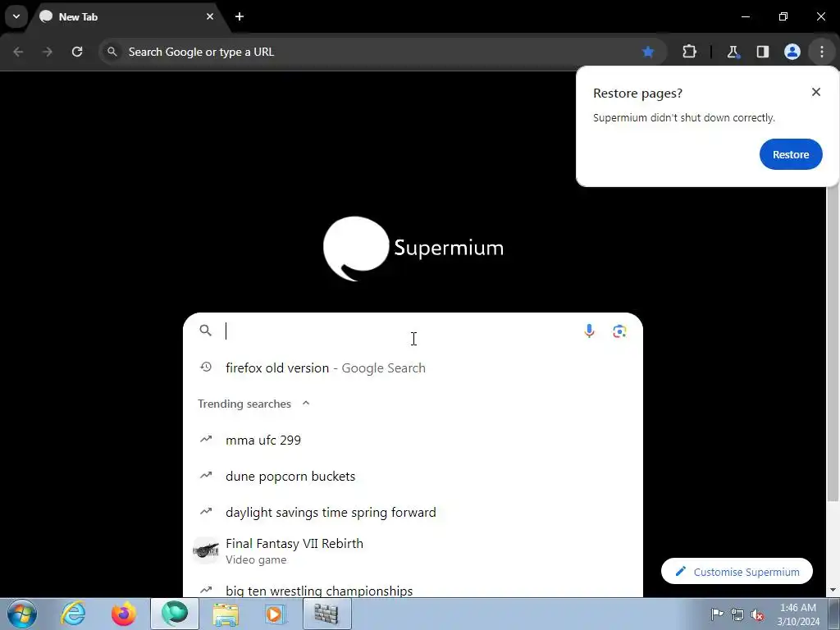Search by image with Lens icon
The width and height of the screenshot is (840, 630).
[620, 331]
